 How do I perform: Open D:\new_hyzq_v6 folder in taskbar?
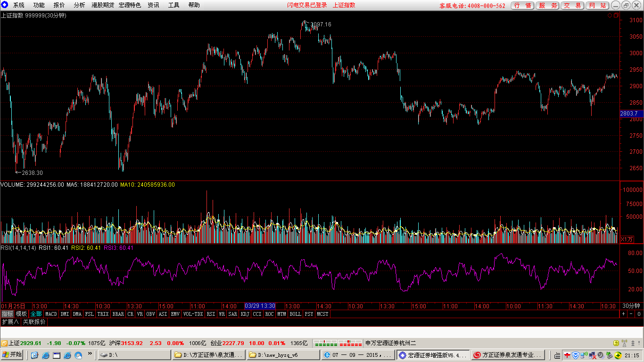pos(283,355)
